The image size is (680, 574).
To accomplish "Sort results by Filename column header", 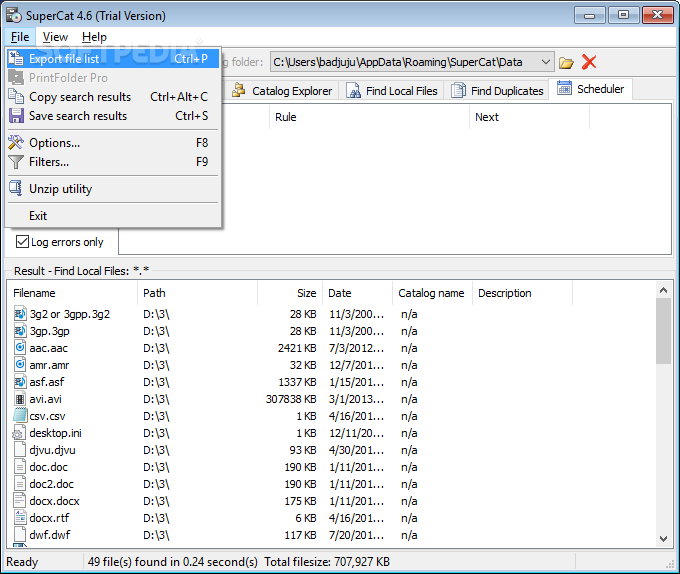I will click(72, 293).
